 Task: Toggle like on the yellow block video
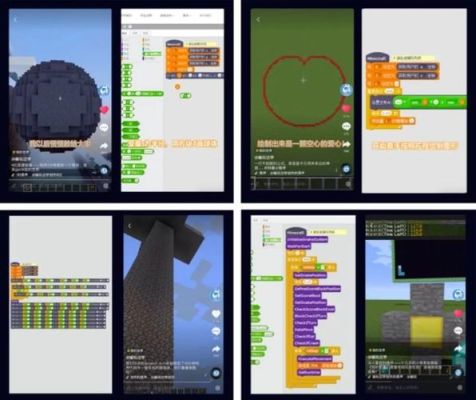[x=459, y=313]
